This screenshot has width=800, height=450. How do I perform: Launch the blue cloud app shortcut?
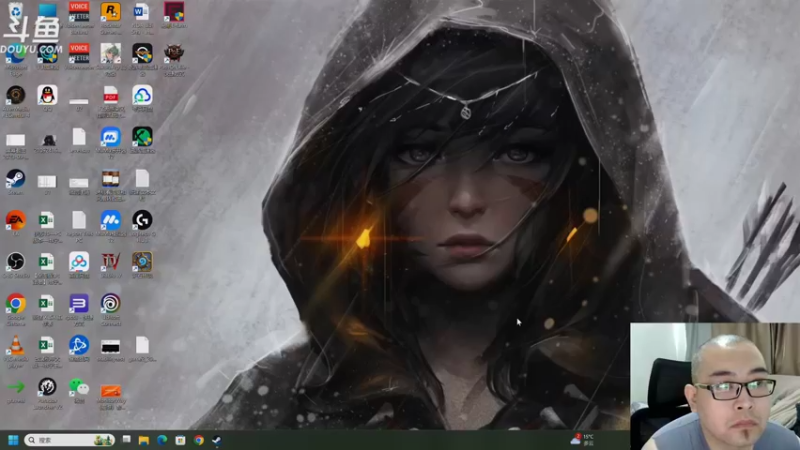(142, 95)
